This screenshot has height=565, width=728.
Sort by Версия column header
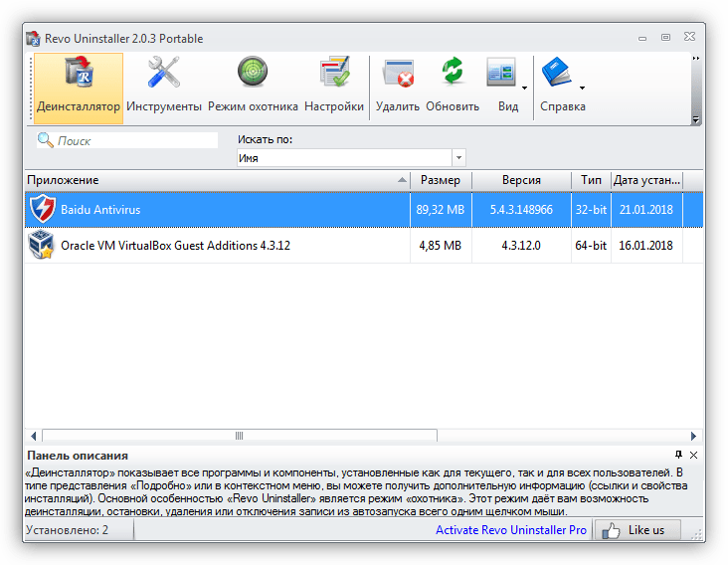[x=521, y=180]
